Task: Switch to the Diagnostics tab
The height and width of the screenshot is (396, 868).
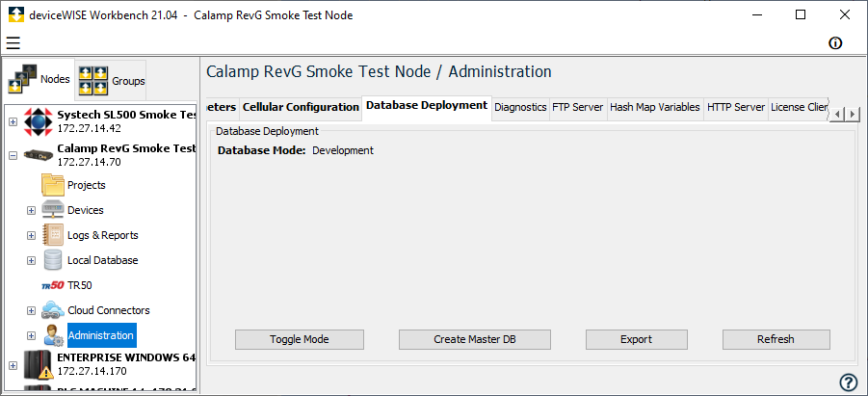Action: tap(520, 108)
